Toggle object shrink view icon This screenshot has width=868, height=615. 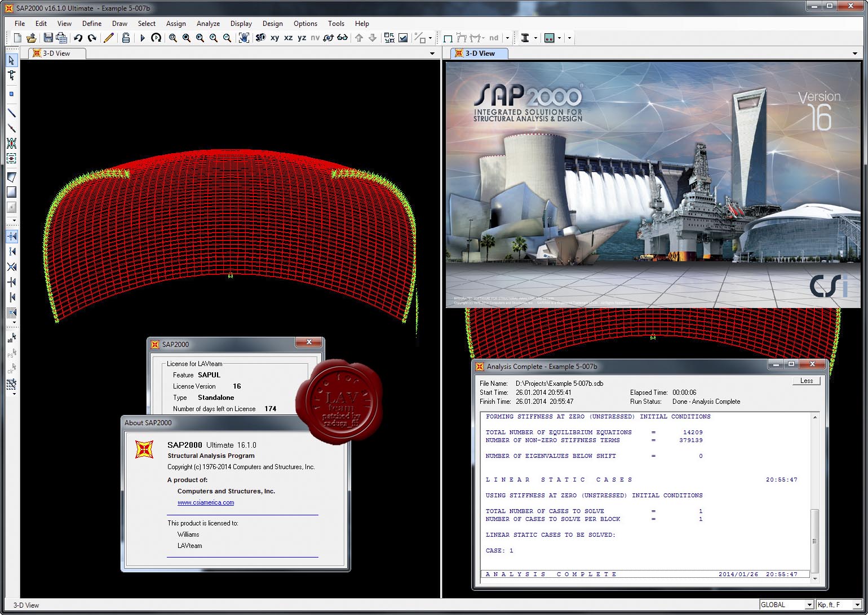[x=389, y=38]
